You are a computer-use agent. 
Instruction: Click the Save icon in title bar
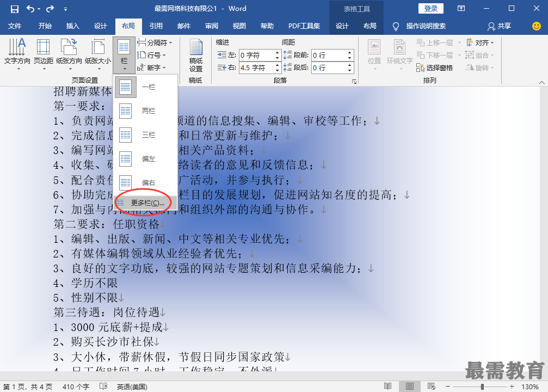point(14,9)
